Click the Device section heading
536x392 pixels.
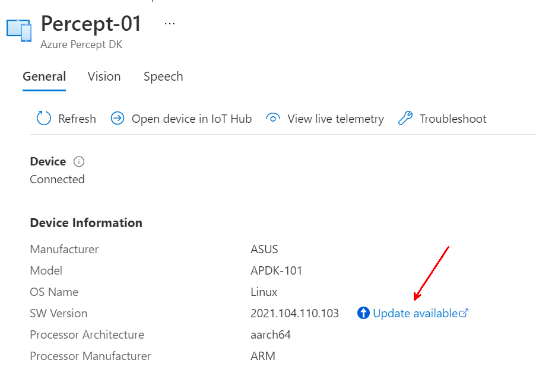tap(48, 161)
